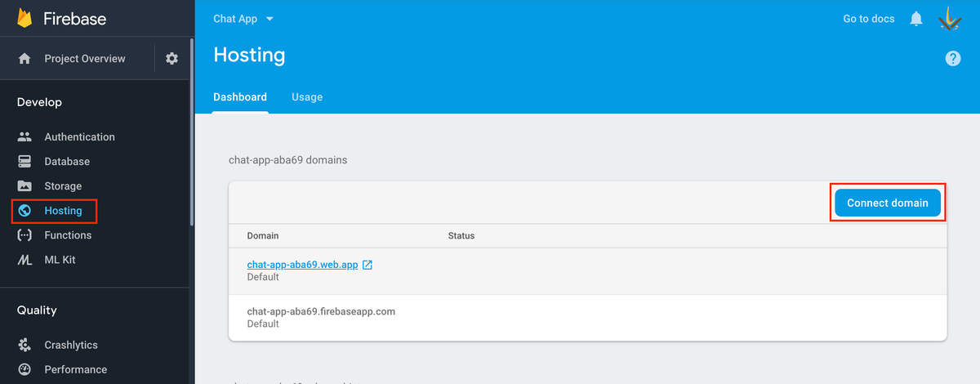Viewport: 980px width, 384px height.
Task: Click the sidebar vertical scrollbar
Action: tap(192, 131)
